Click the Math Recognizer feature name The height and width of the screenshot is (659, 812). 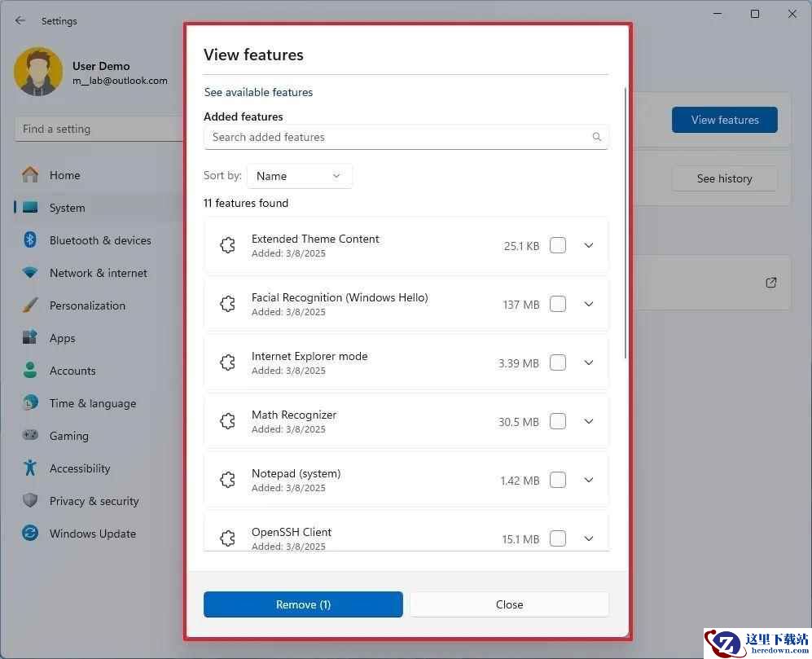click(x=294, y=415)
